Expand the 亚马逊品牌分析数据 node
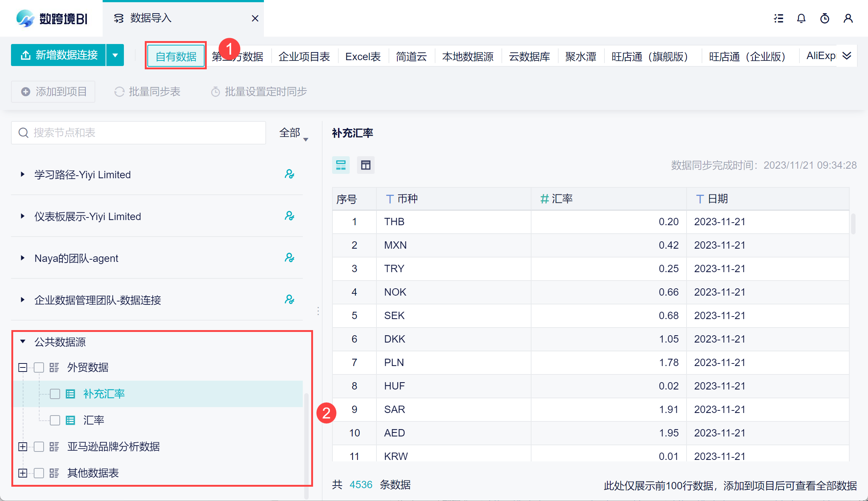Viewport: 868px width, 501px height. tap(23, 447)
